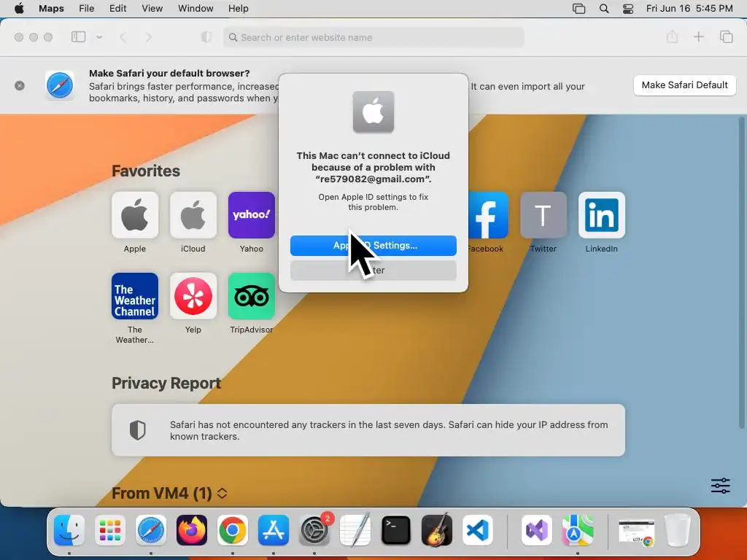Open the File menu
Viewport: 747px width, 560px height.
86,9
